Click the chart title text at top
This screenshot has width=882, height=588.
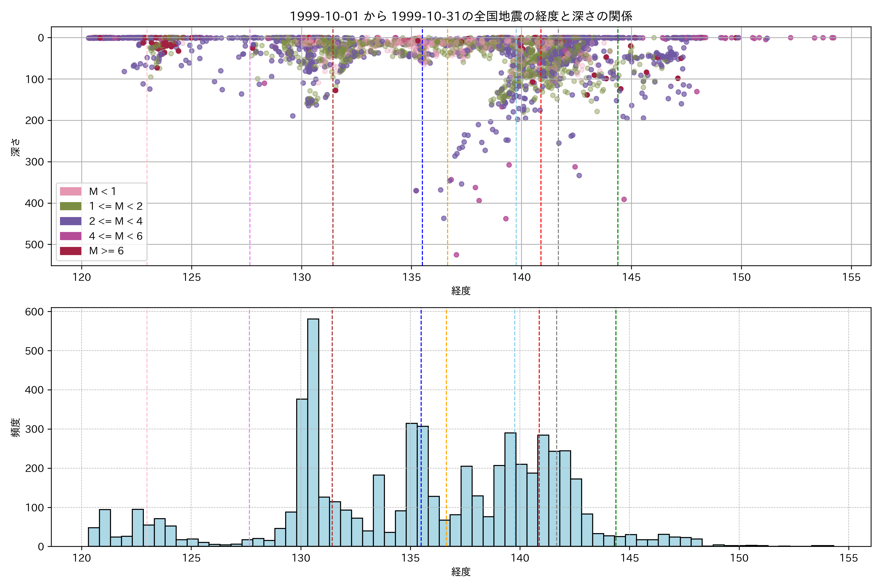click(x=461, y=16)
